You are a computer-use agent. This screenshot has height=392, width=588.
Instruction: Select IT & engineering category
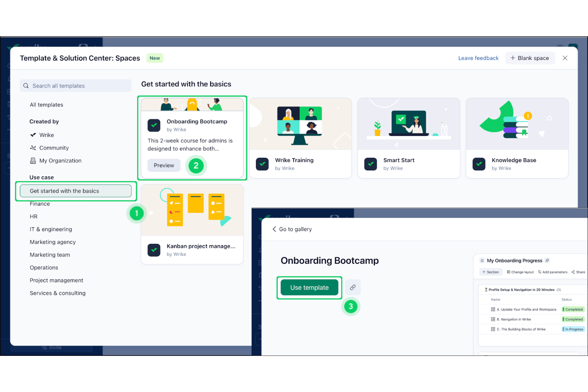tap(51, 229)
